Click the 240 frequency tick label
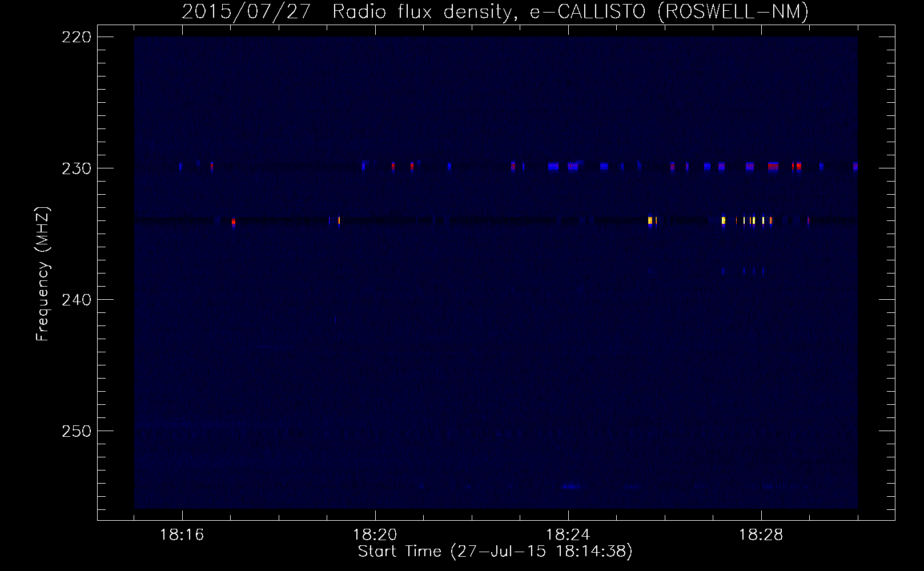Image resolution: width=924 pixels, height=571 pixels. point(77,300)
